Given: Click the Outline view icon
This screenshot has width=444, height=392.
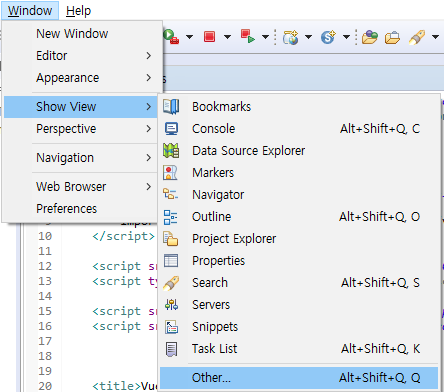Looking at the screenshot, I should tap(170, 217).
